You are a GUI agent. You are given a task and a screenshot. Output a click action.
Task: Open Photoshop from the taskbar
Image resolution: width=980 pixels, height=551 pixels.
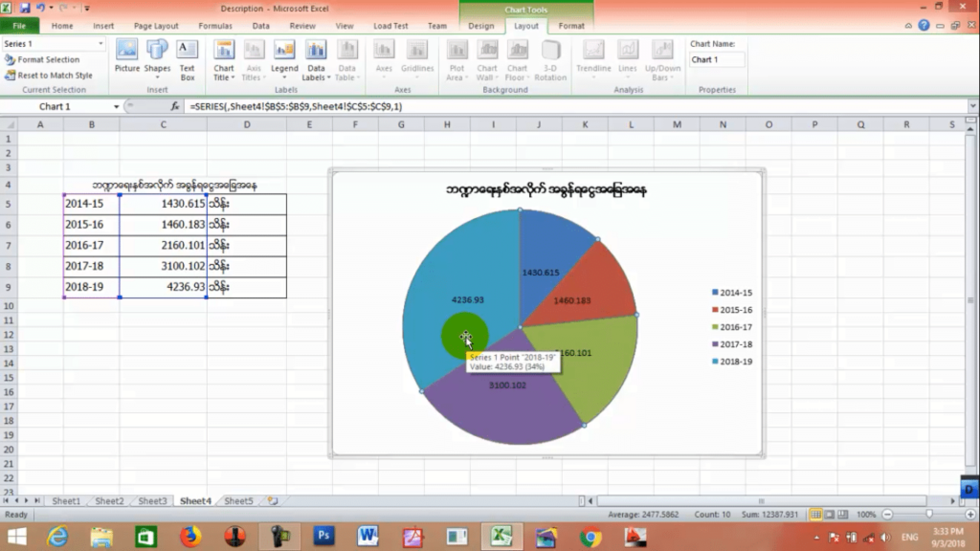[x=323, y=536]
